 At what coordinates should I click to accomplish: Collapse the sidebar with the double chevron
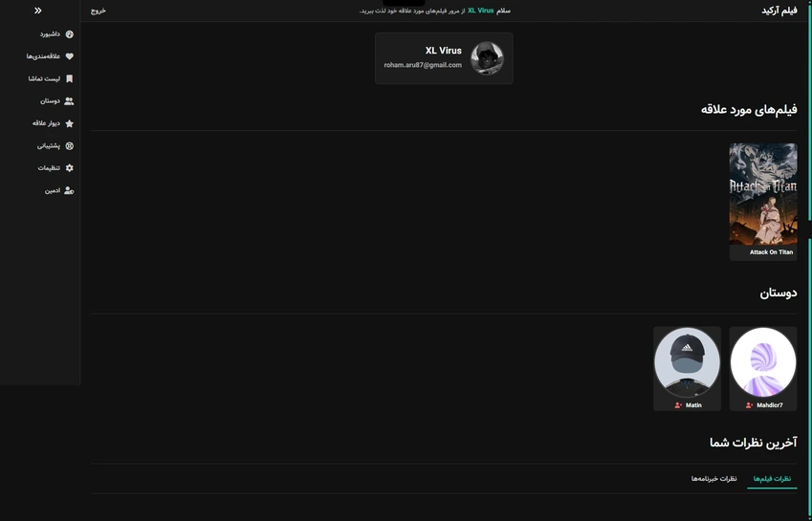point(38,11)
